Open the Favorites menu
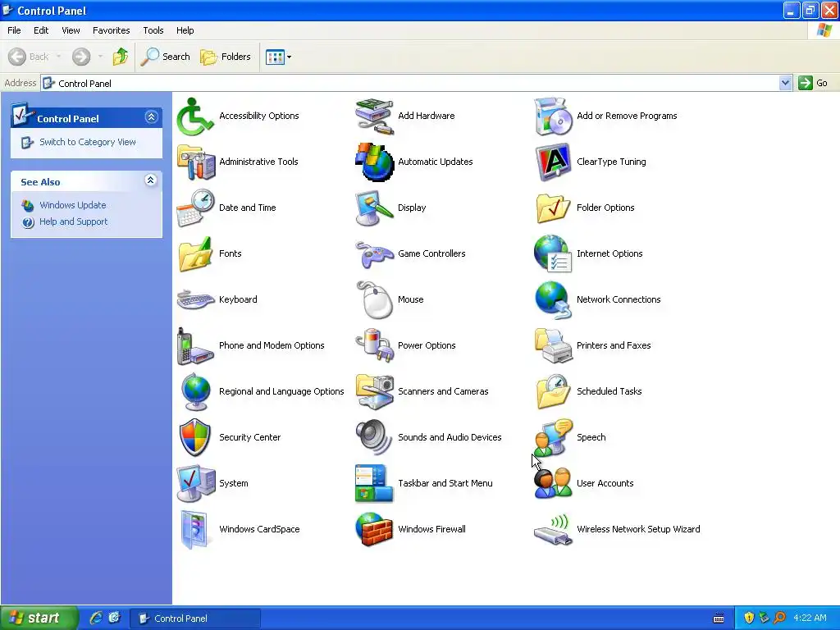 [x=111, y=30]
